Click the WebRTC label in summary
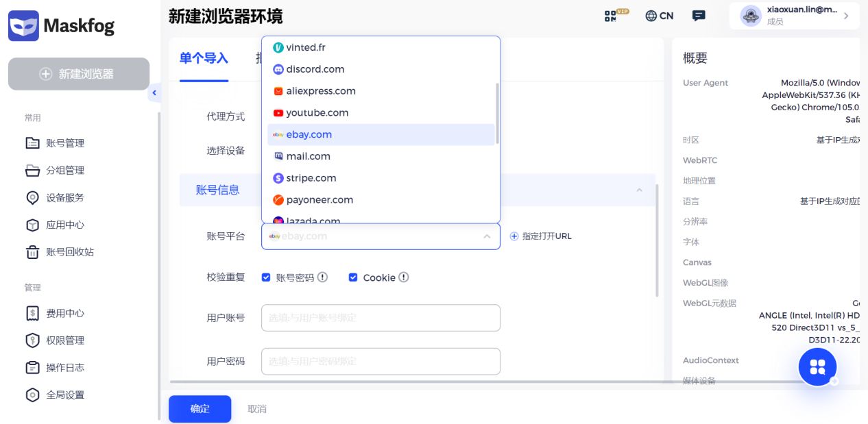This screenshot has width=868, height=424. coord(700,160)
